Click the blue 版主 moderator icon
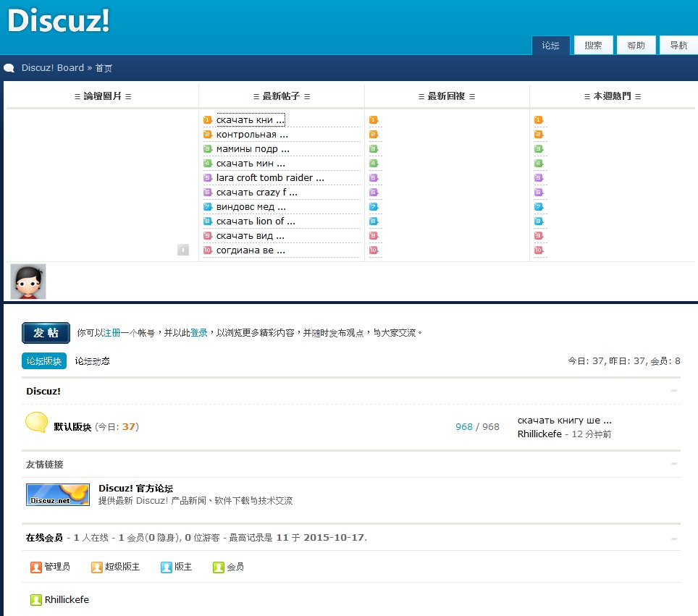 [167, 568]
